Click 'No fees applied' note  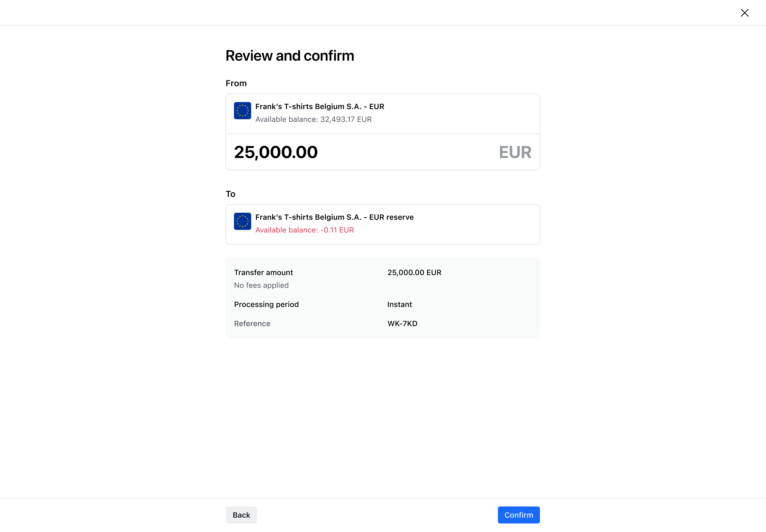[261, 285]
